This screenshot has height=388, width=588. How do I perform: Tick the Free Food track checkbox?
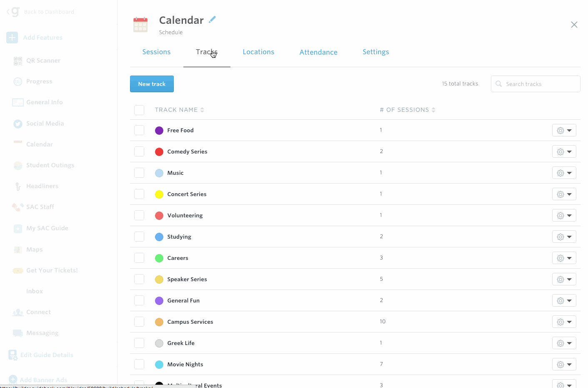pyautogui.click(x=139, y=130)
